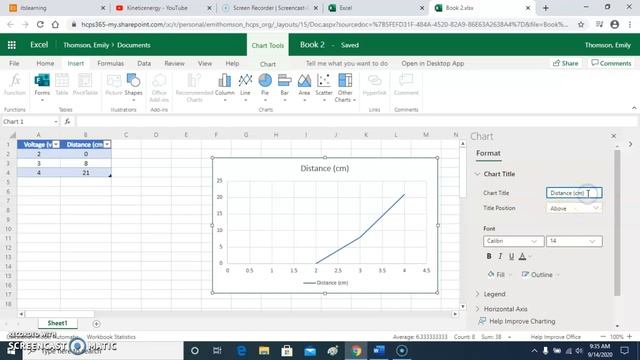The width and height of the screenshot is (640, 360).
Task: Open Voltage column filter dropdown
Action: 56,144
